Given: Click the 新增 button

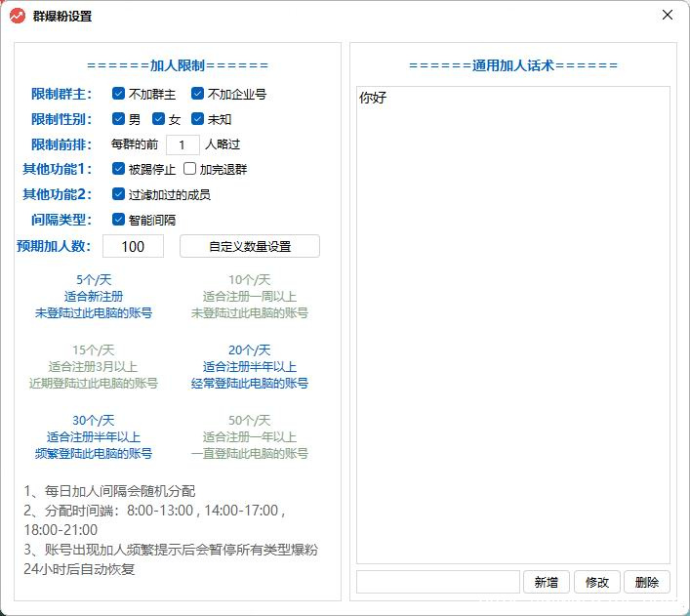Looking at the screenshot, I should 547,582.
